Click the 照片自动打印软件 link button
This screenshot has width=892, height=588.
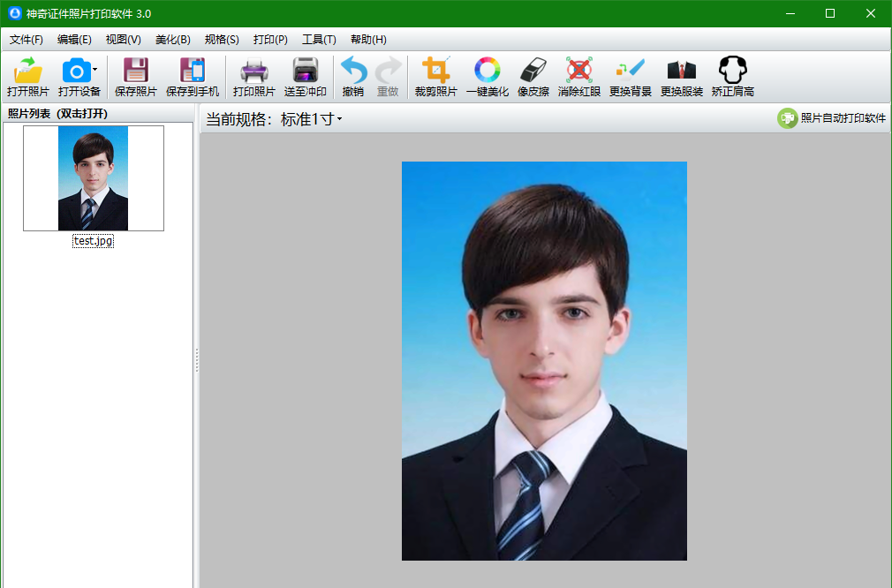(x=832, y=118)
